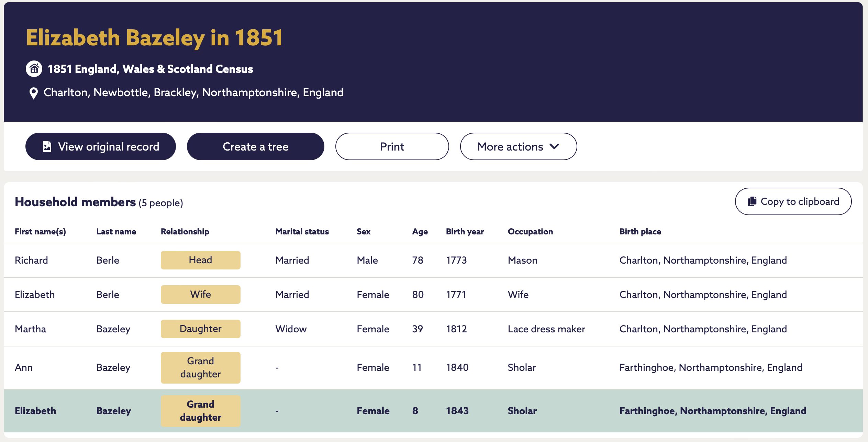Click birth year 1812
Image resolution: width=868 pixels, height=442 pixels.
(x=456, y=329)
